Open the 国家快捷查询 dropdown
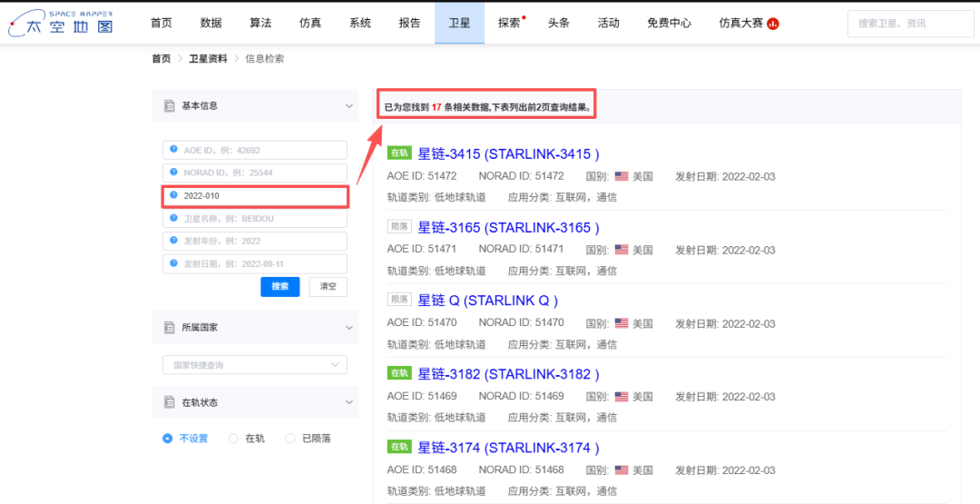Viewport: 980px width, 504px height. pyautogui.click(x=254, y=365)
